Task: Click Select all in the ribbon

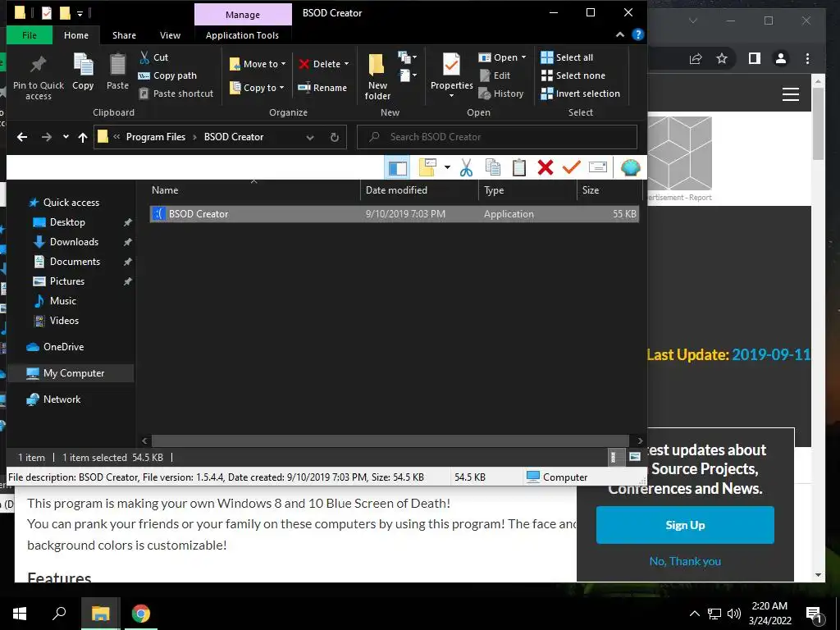Action: click(567, 57)
